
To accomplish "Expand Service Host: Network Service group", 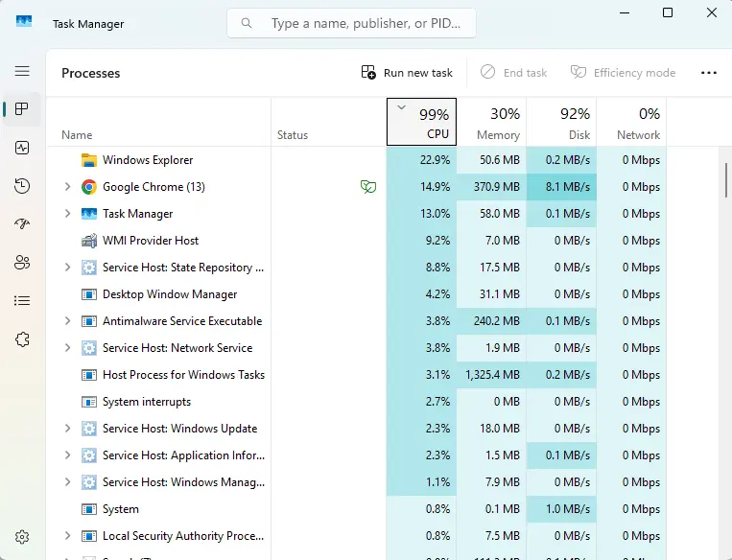I will 68,348.
